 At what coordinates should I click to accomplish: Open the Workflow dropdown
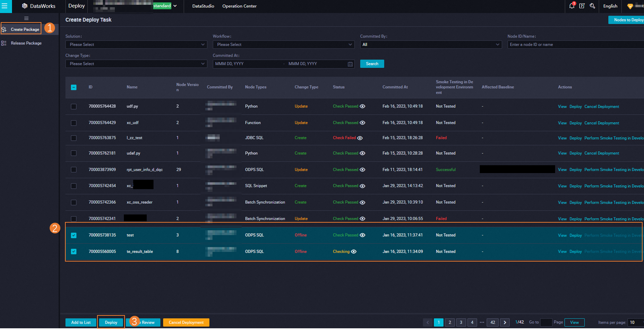click(283, 45)
